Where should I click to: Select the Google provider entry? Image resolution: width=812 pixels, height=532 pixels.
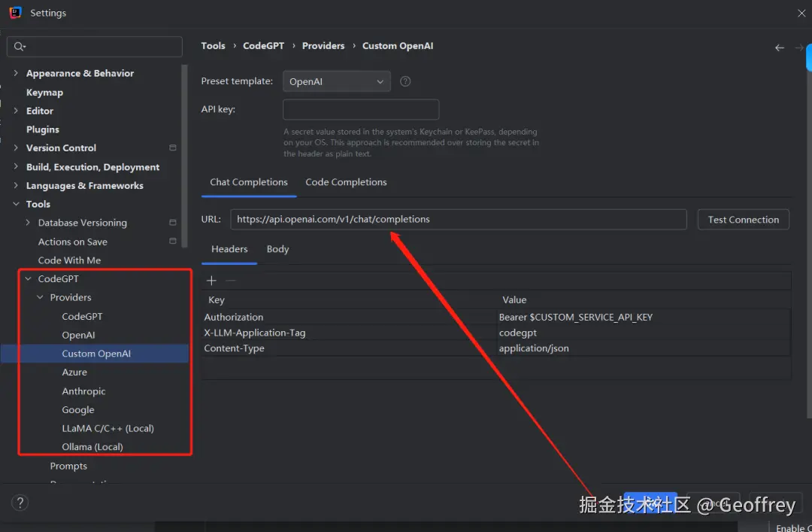(77, 409)
